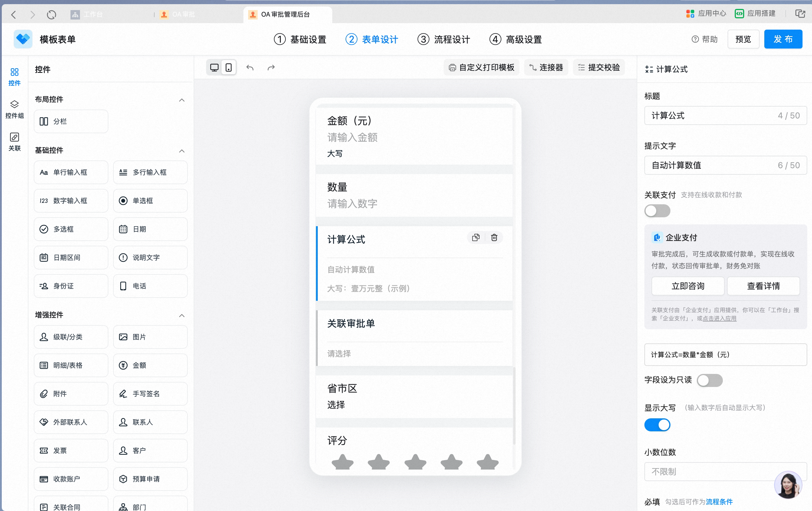Image resolution: width=812 pixels, height=511 pixels.
Task: Turn off 显示大写 switch
Action: click(657, 425)
